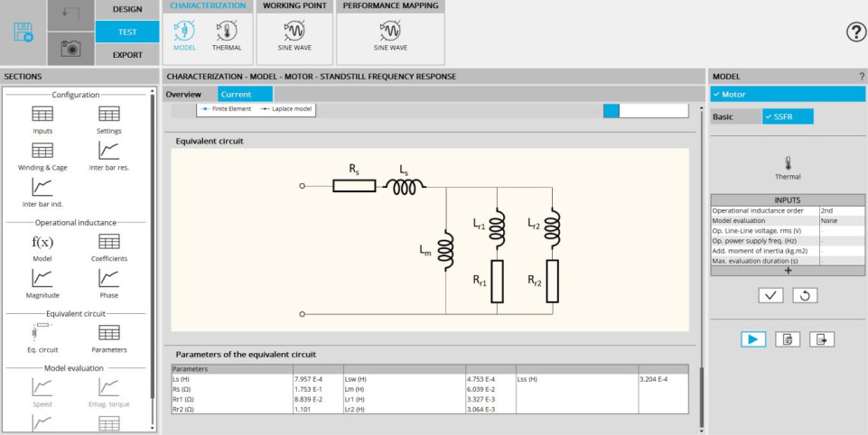Open the help question mark icon

pyautogui.click(x=855, y=32)
